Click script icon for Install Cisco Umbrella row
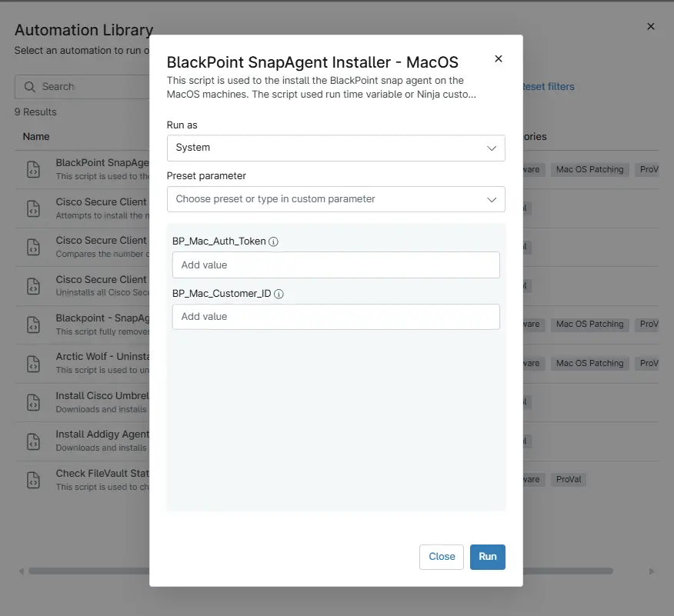The image size is (674, 616). (x=33, y=402)
